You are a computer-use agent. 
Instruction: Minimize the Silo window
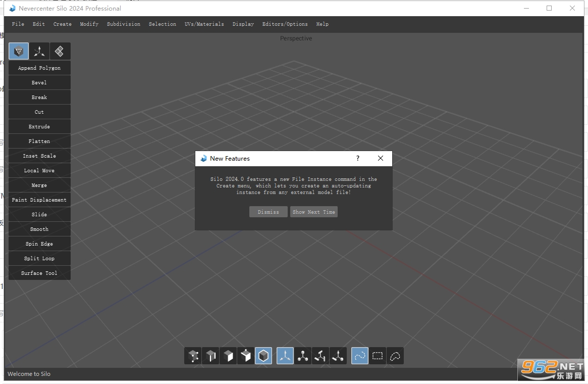pyautogui.click(x=526, y=8)
